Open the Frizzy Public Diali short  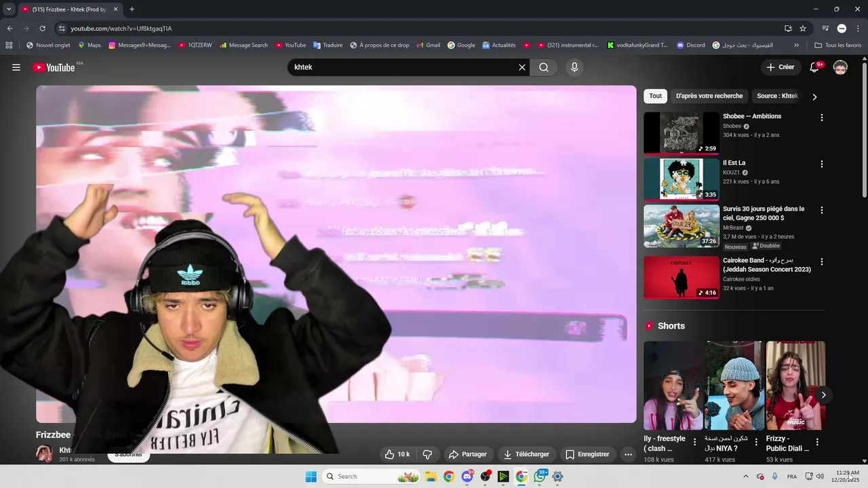coord(795,386)
